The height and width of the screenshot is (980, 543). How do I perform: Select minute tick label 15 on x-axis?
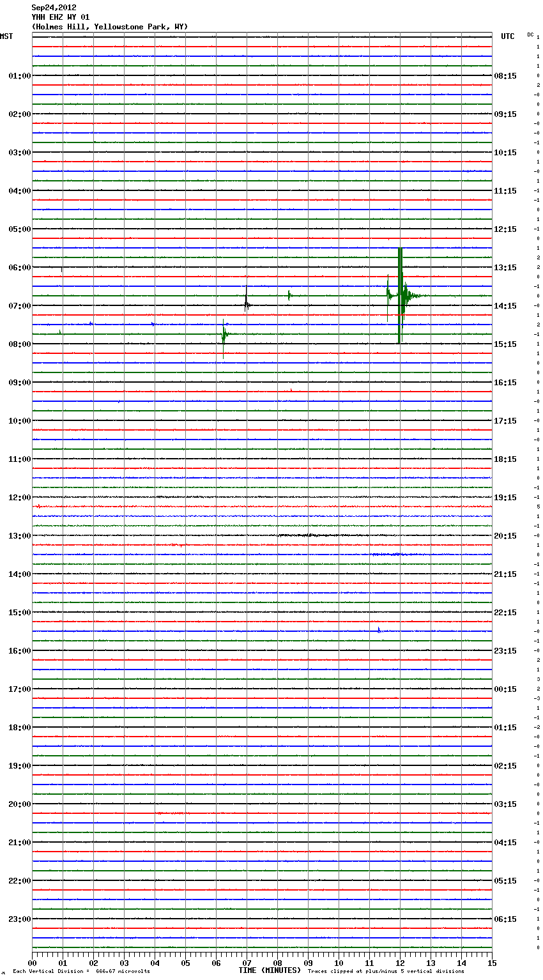pos(492,963)
